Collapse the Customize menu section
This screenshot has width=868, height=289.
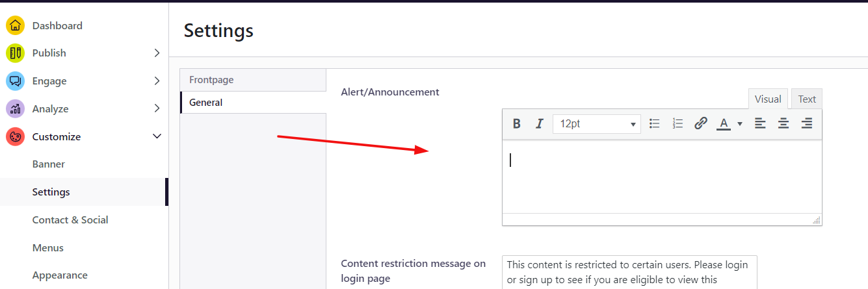click(157, 136)
